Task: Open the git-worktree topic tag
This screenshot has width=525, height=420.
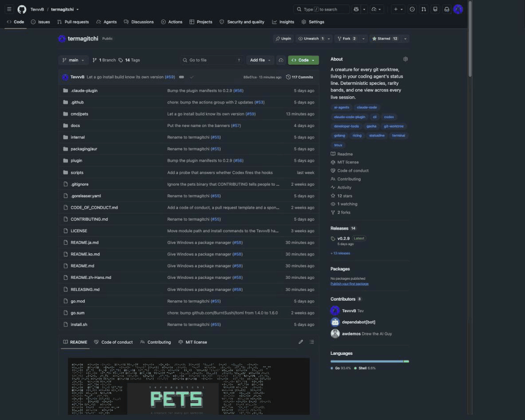Action: tap(393, 127)
